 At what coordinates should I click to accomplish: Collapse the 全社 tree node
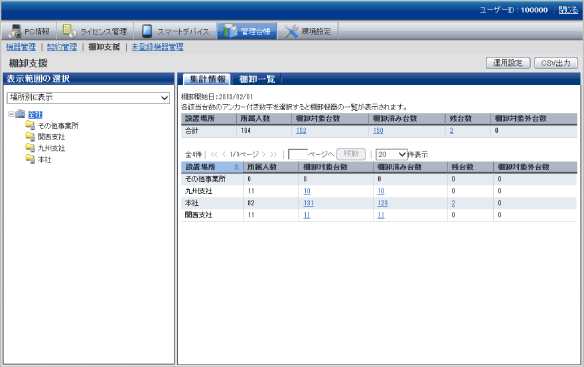click(x=11, y=114)
